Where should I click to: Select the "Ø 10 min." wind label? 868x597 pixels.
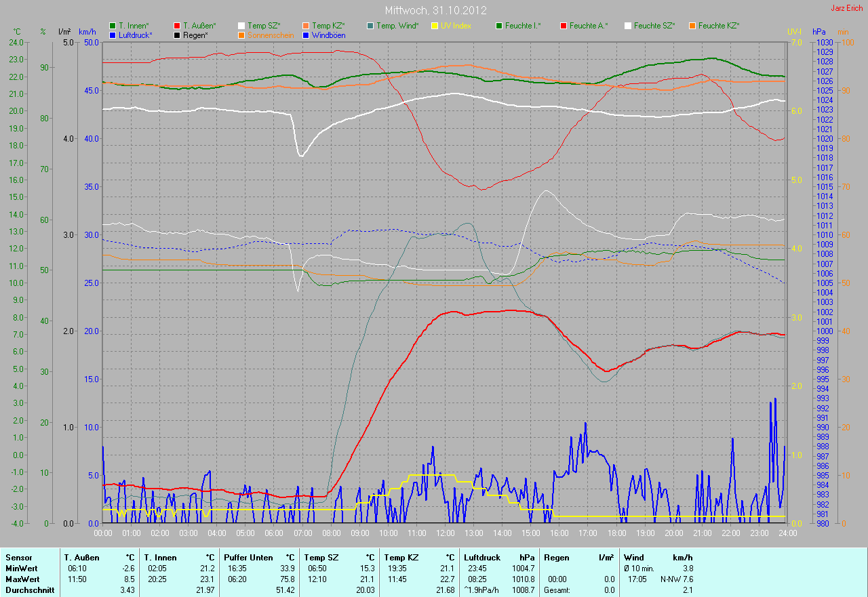(x=640, y=569)
